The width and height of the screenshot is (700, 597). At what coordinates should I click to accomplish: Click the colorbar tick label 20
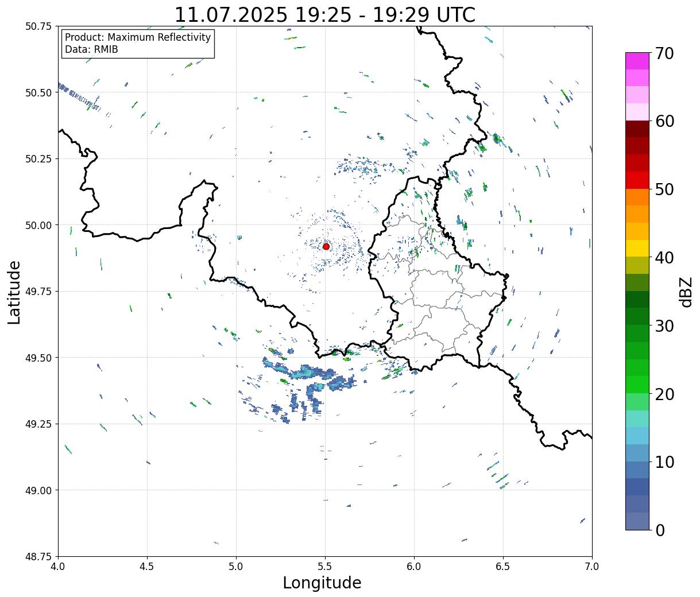664,394
